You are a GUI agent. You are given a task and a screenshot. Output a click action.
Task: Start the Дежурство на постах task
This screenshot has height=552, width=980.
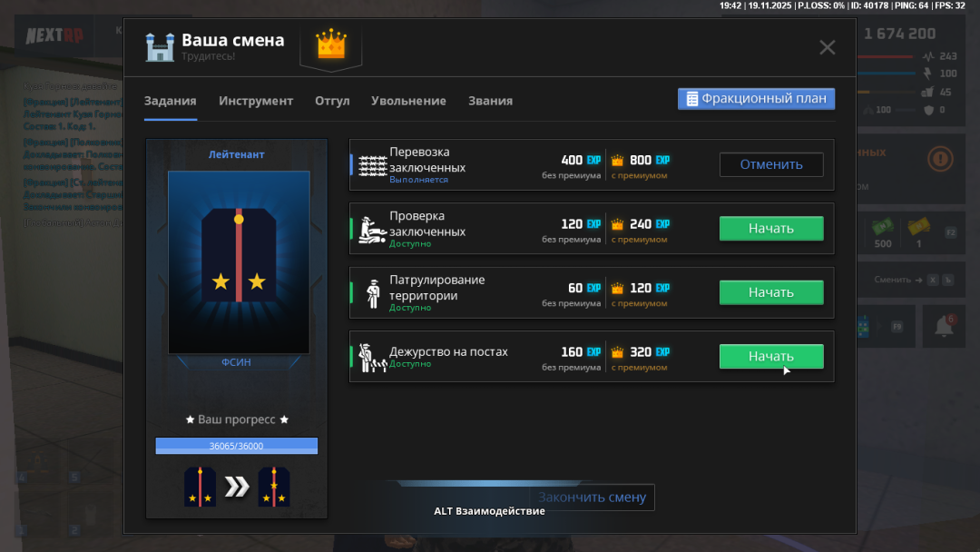pyautogui.click(x=771, y=357)
